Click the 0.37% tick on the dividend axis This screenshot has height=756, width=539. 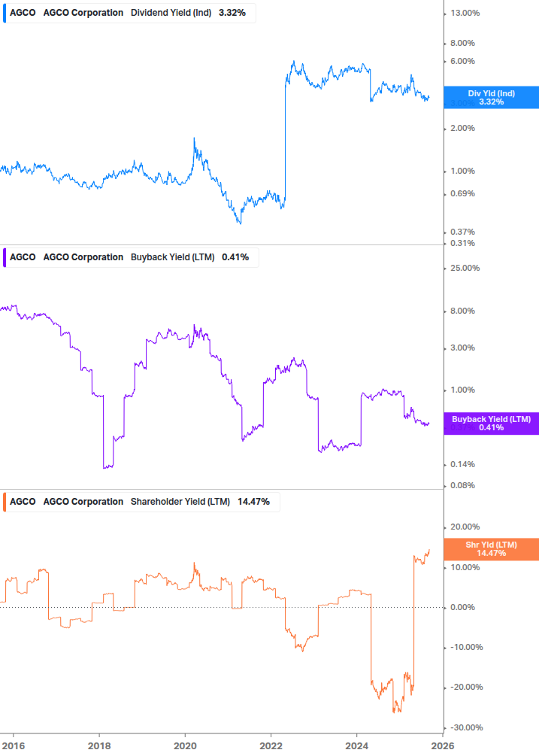[462, 232]
